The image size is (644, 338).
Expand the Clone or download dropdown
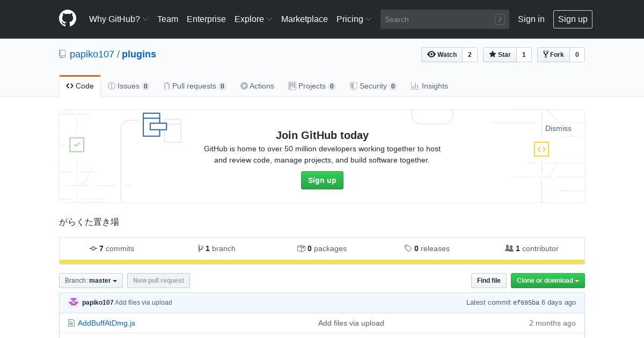tap(547, 281)
